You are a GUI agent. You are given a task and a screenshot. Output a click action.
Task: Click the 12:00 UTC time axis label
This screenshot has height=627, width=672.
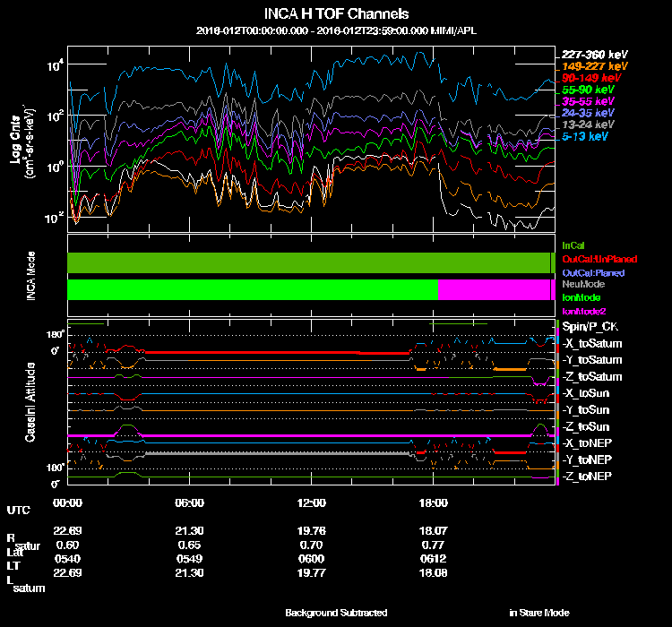click(x=311, y=502)
